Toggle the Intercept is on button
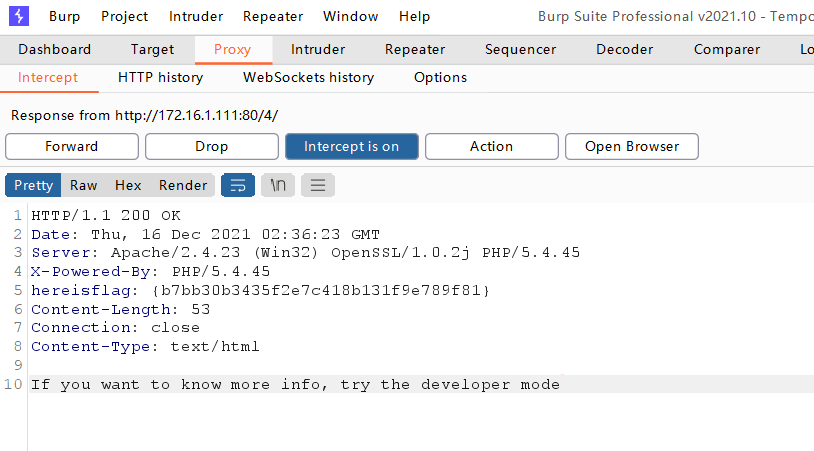Image resolution: width=814 pixels, height=451 pixels. click(x=351, y=146)
